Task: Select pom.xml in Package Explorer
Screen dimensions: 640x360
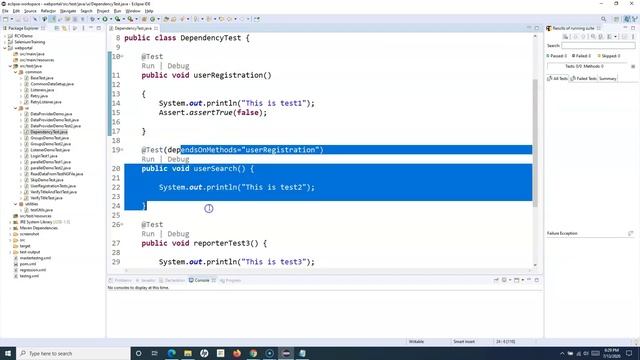Action: [x=28, y=264]
